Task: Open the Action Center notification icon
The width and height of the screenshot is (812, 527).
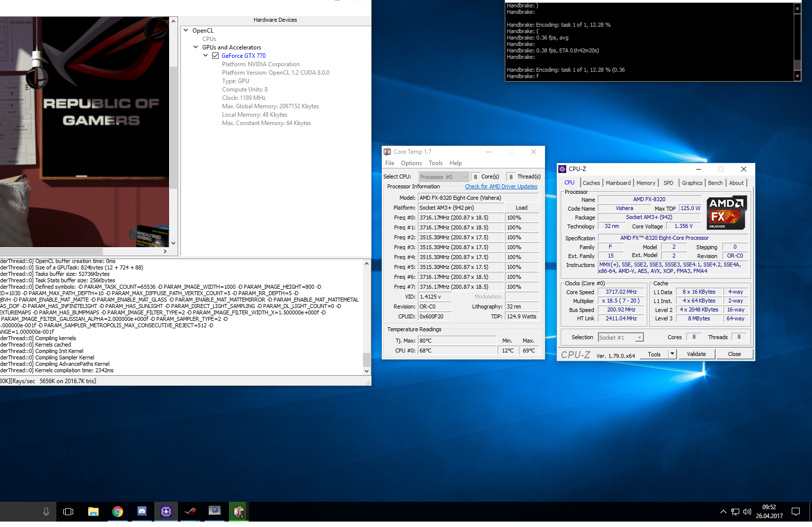Action: tap(795, 512)
